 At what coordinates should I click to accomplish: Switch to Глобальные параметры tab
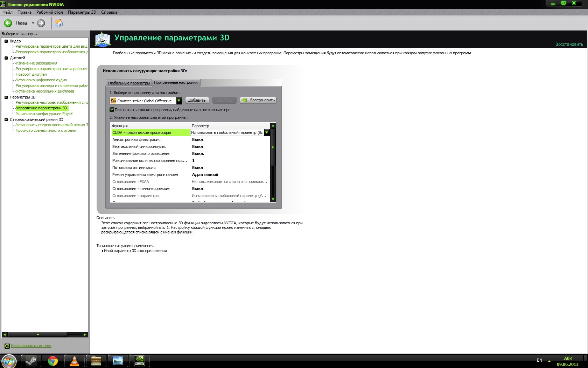[x=129, y=83]
